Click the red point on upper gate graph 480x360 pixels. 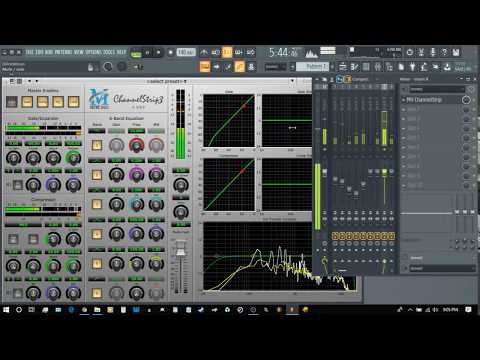click(x=244, y=106)
